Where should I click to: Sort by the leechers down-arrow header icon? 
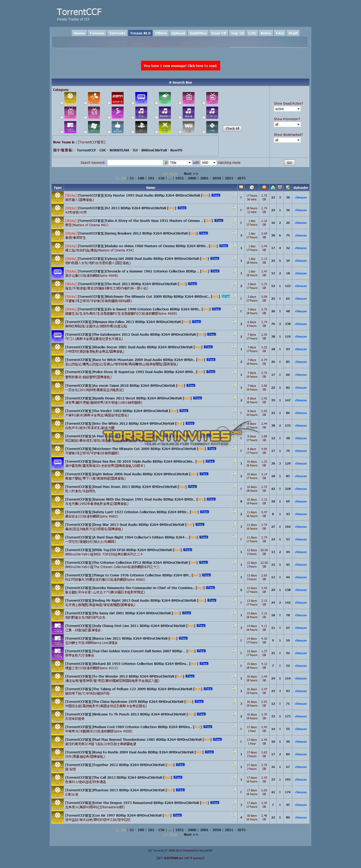click(280, 187)
